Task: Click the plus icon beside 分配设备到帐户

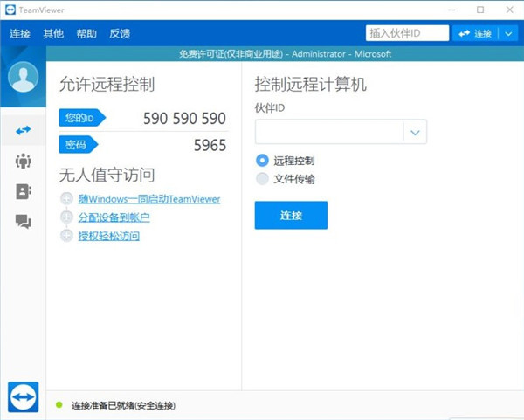Action: tap(66, 217)
